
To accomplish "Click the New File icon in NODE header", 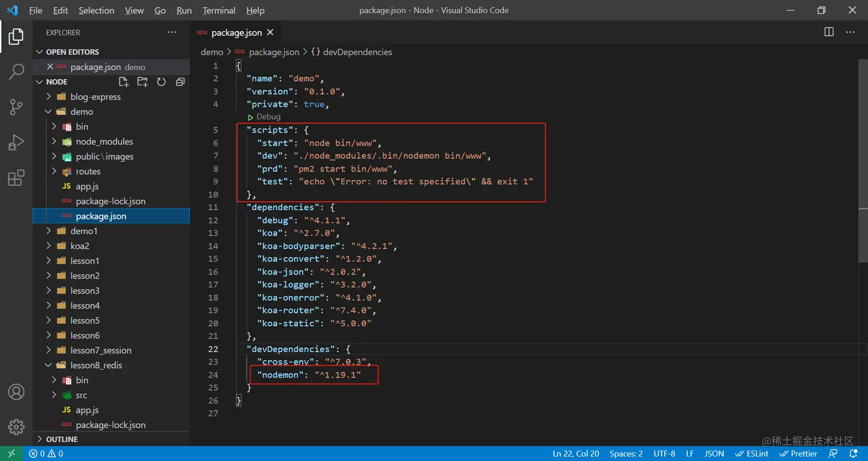I will pos(124,82).
